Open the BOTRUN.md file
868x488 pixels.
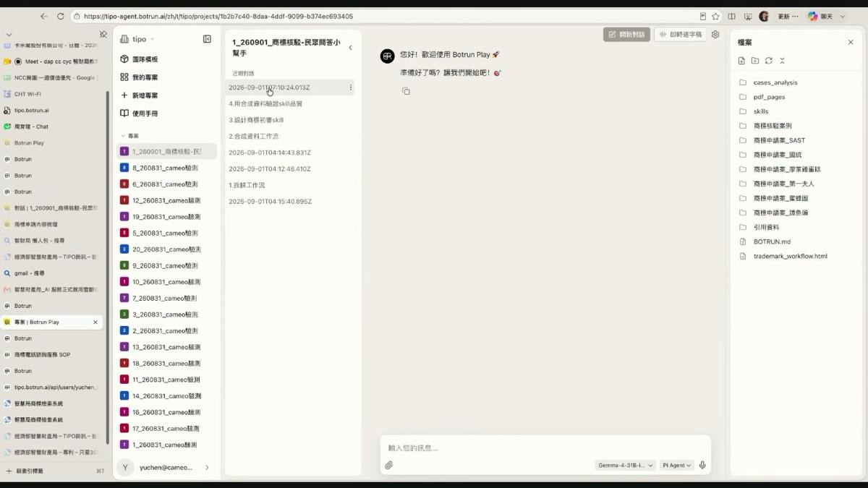771,241
